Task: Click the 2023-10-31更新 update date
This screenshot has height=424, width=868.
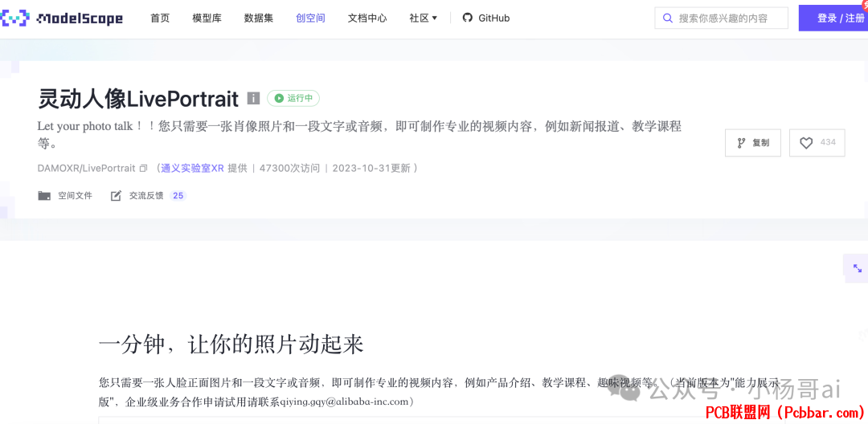Action: [371, 168]
